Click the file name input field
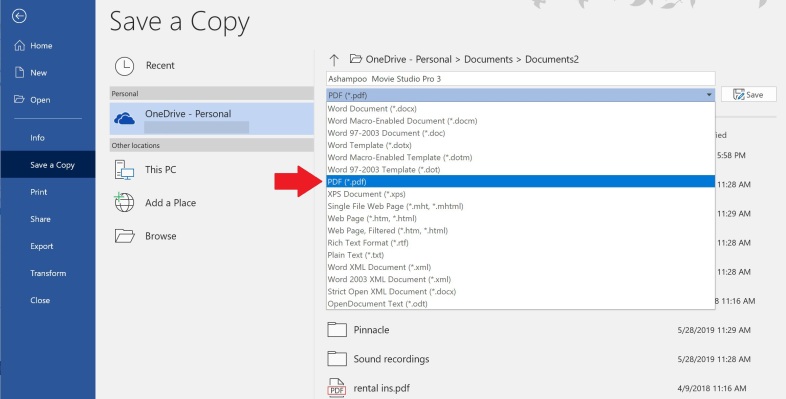 520,79
